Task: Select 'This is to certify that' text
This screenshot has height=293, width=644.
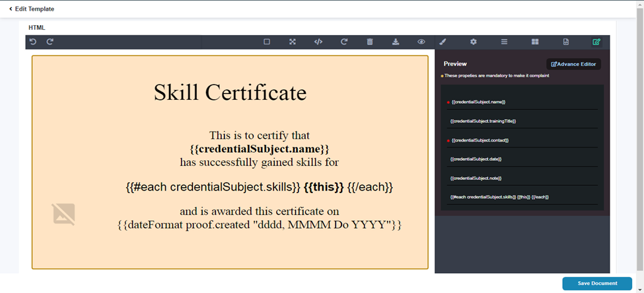Action: pos(259,135)
